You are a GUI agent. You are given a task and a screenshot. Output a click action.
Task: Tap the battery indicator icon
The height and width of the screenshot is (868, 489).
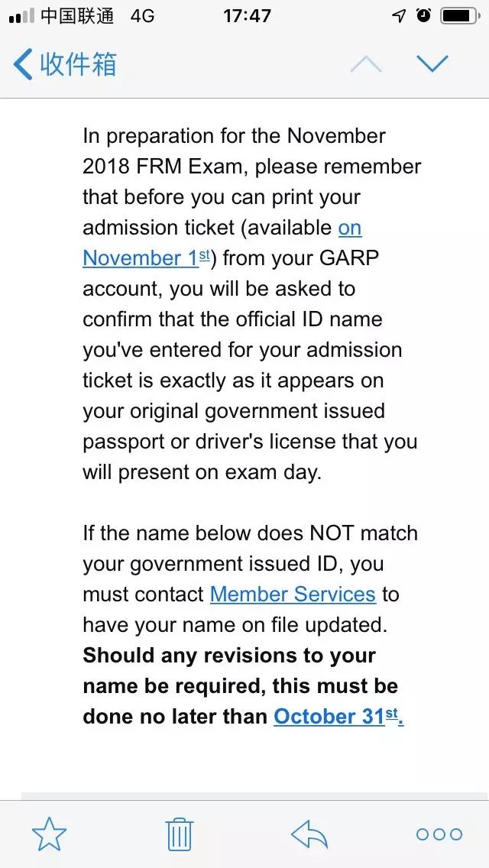(x=461, y=16)
